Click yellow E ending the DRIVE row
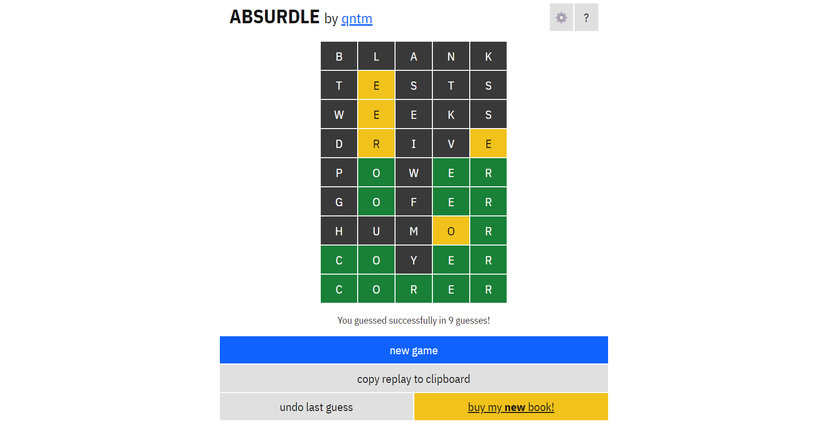The image size is (825, 426). pyautogui.click(x=488, y=144)
